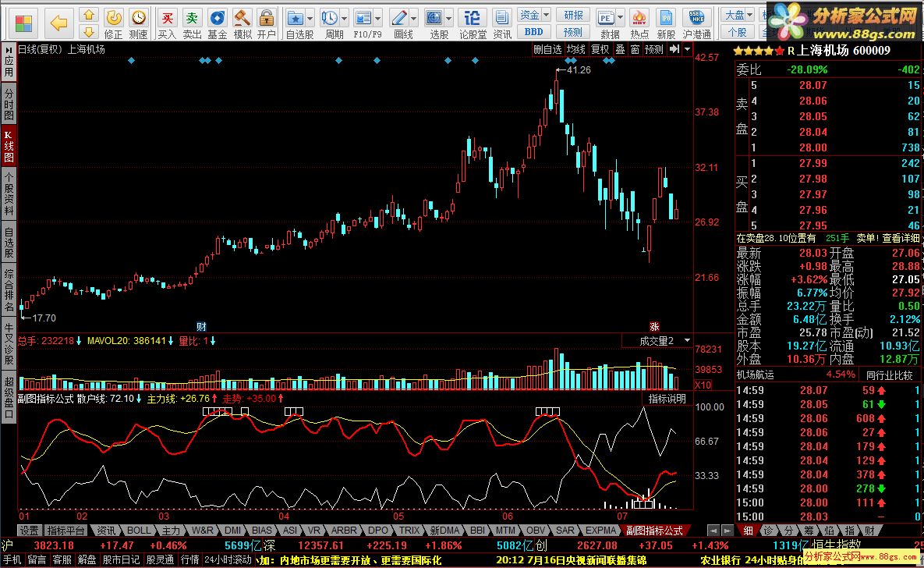This screenshot has height=568, width=924.
Task: Toggle the 窗 window option
Action: [635, 50]
